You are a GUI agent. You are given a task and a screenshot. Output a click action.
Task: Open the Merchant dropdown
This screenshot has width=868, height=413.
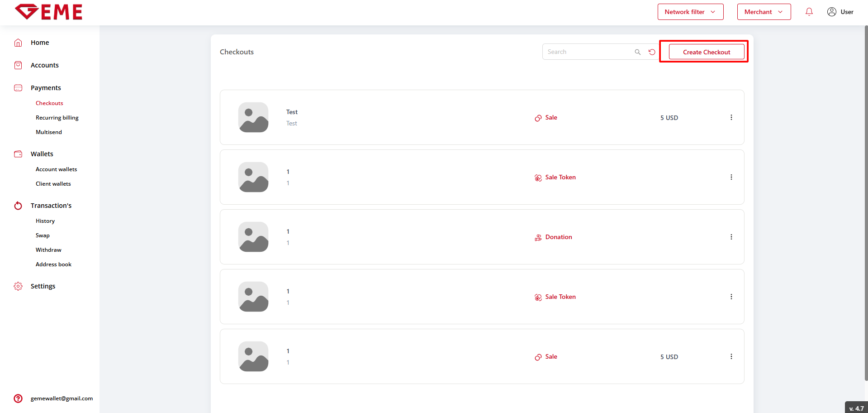(764, 12)
